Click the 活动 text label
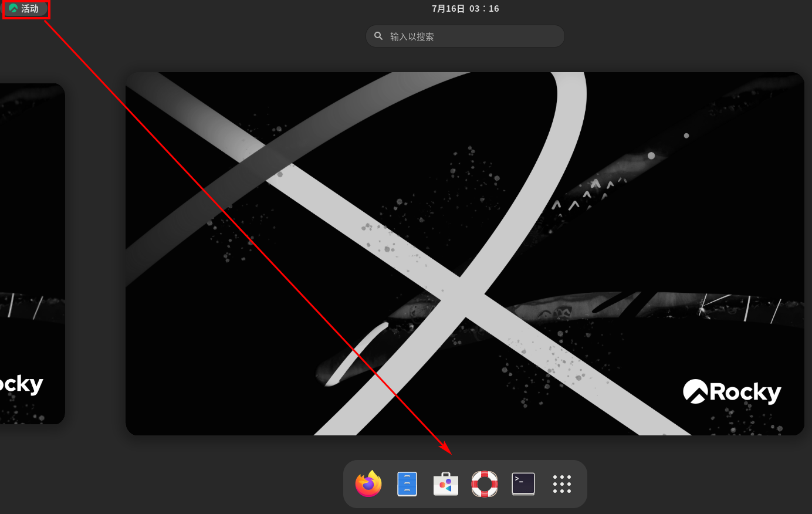The width and height of the screenshot is (812, 514). (30, 9)
